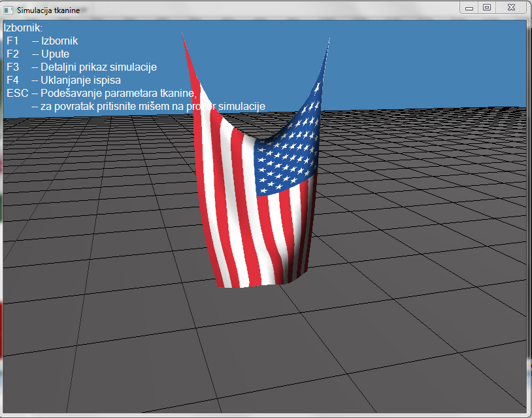Click the 'za povratak pritisnite mišem' line
The width and height of the screenshot is (532, 418).
point(148,106)
